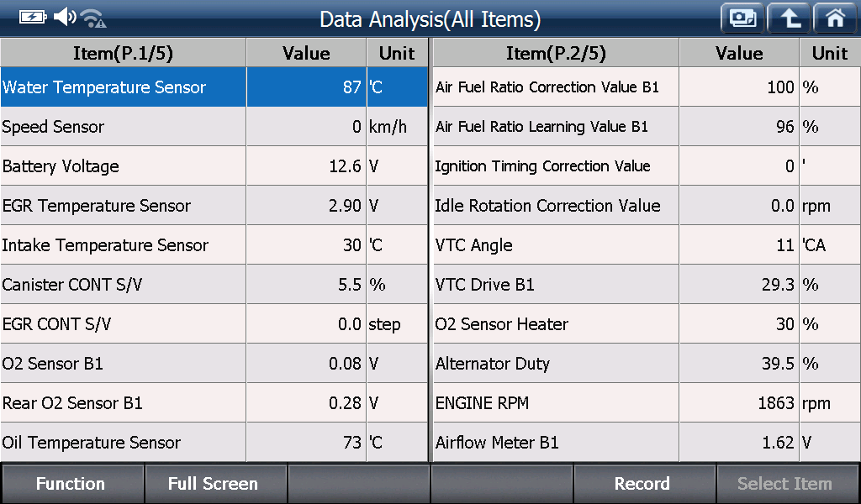
Task: Select the Alternator Duty row
Action: 647,364
